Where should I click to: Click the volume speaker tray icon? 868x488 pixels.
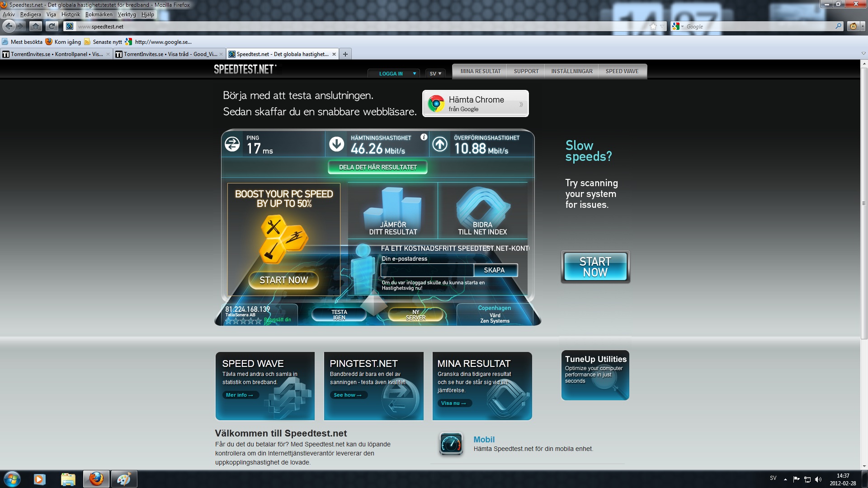(818, 479)
